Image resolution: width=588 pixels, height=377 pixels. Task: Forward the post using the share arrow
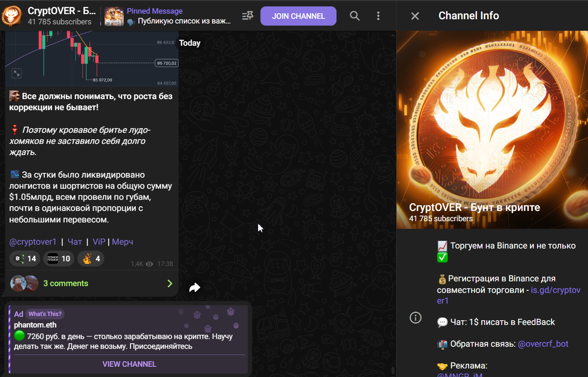pyautogui.click(x=195, y=287)
